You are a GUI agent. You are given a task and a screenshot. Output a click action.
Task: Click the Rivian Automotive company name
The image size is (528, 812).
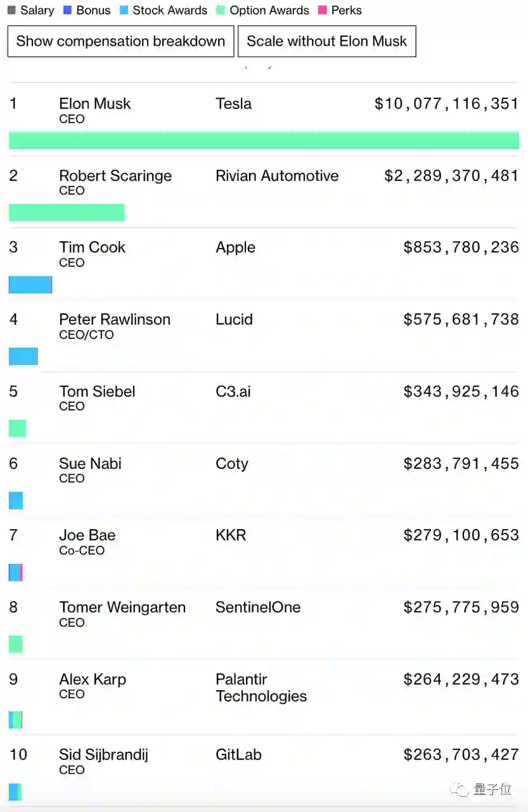coord(277,176)
